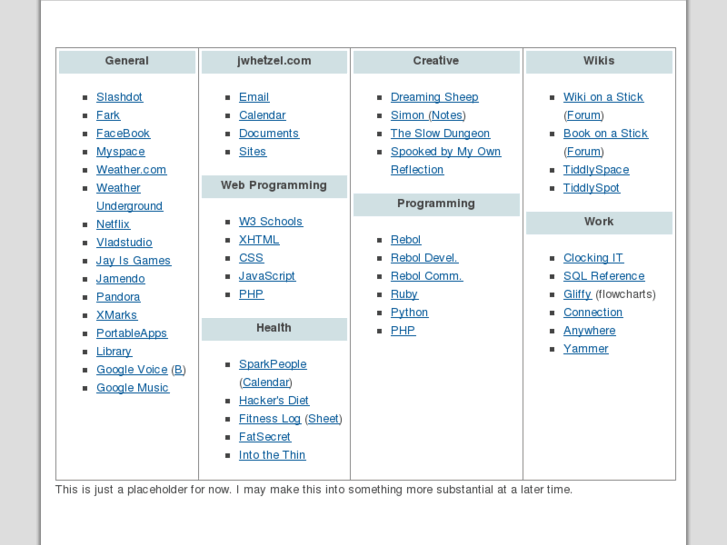The image size is (727, 545).
Task: Visit the Fark link
Action: coord(108,115)
